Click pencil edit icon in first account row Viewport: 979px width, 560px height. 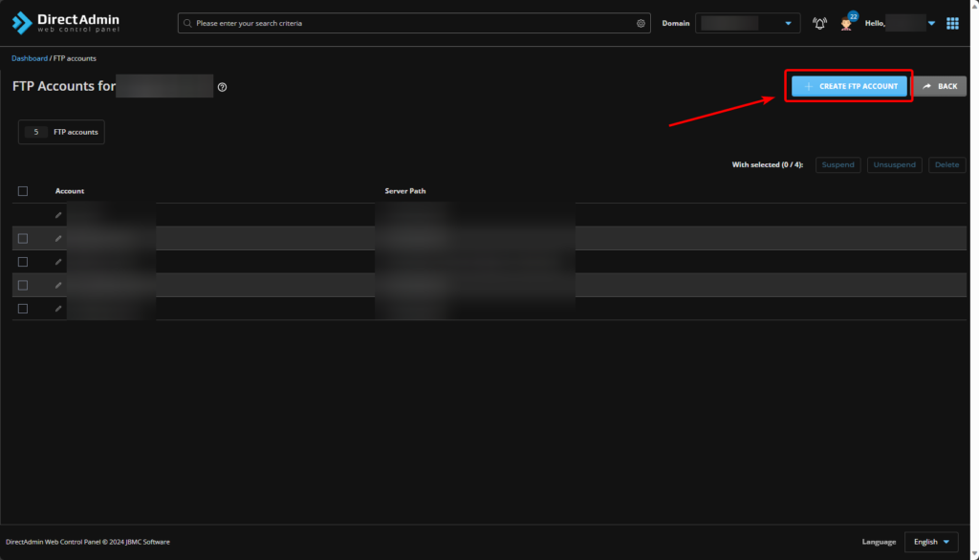(x=58, y=215)
